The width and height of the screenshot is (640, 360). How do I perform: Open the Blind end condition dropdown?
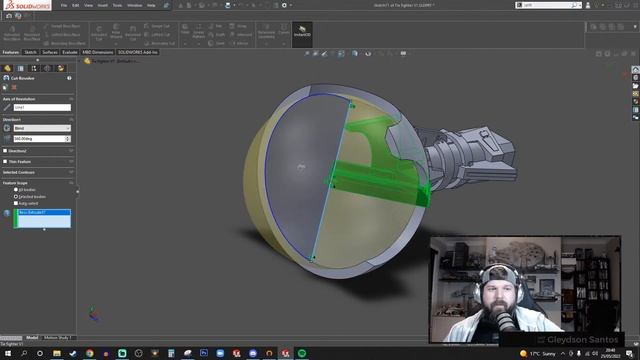tap(42, 128)
